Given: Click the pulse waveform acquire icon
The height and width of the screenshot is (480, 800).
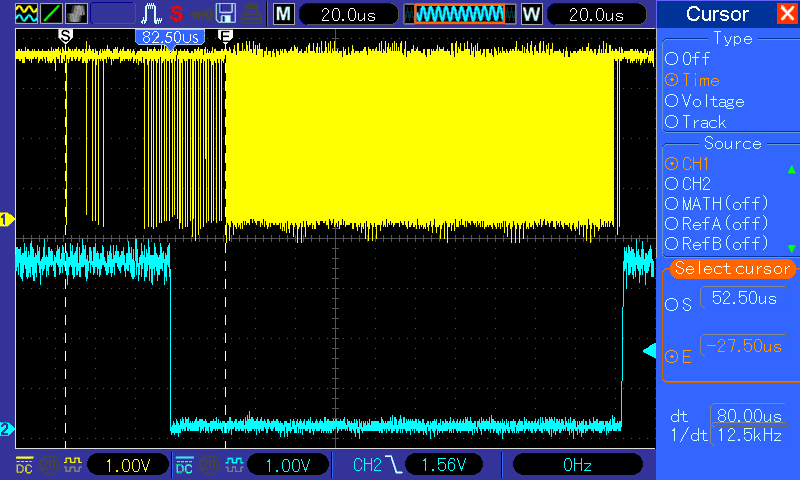Looking at the screenshot, I should tap(151, 14).
